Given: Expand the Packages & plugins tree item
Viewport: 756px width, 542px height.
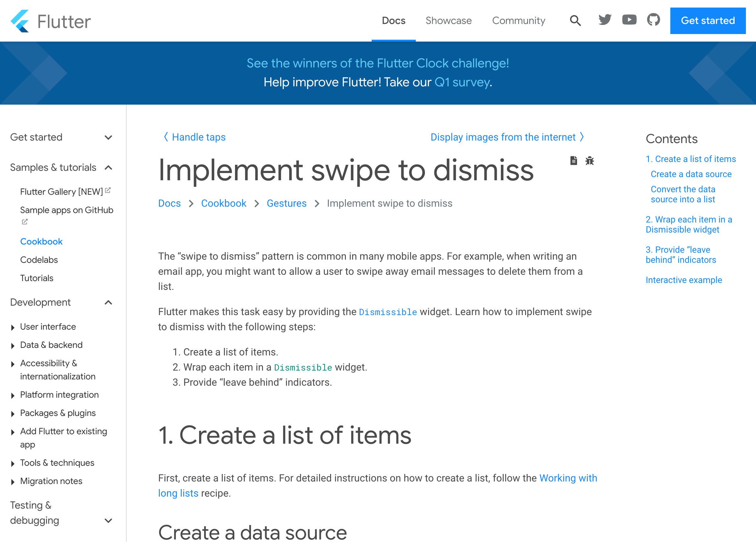Looking at the screenshot, I should (13, 413).
